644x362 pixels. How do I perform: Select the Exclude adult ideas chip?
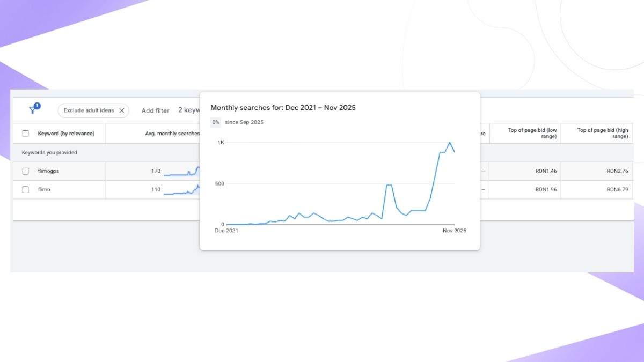(x=89, y=110)
